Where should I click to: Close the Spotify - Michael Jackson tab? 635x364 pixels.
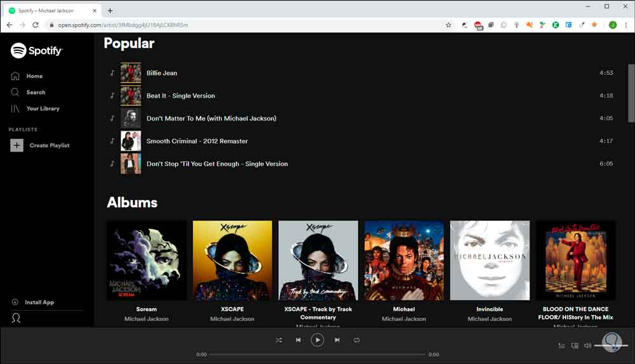click(95, 11)
